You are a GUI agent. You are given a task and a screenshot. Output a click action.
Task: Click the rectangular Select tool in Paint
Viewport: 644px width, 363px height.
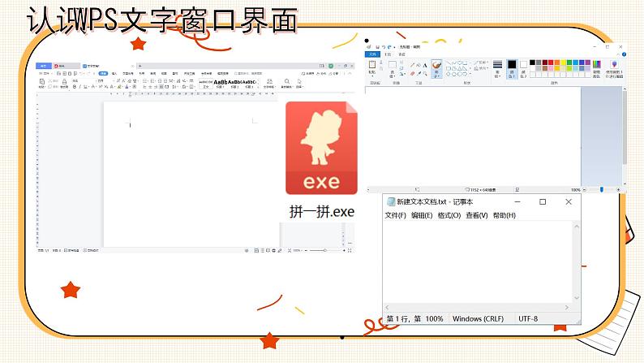[393, 64]
